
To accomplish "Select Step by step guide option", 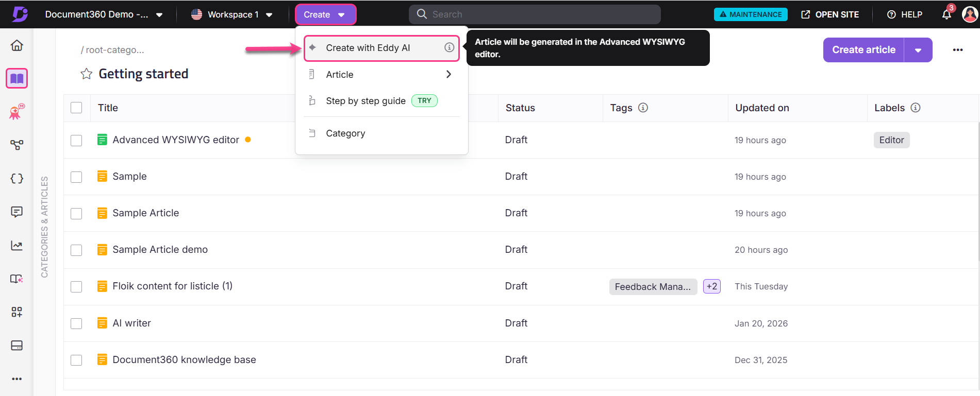I will (x=381, y=101).
